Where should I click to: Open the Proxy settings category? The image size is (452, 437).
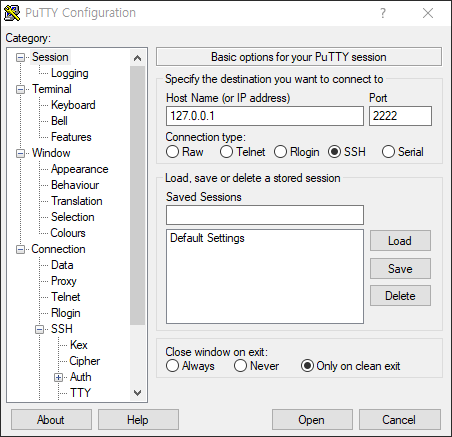click(64, 281)
